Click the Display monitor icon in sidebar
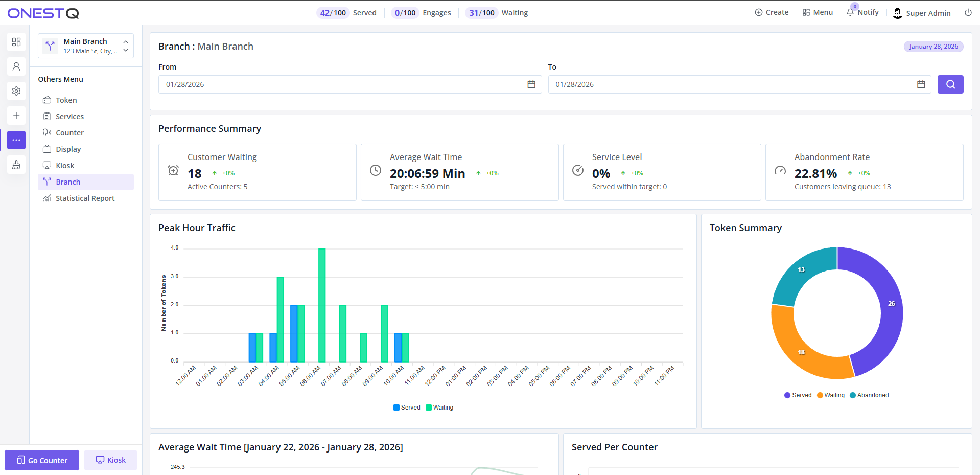Viewport: 980px width, 475px height. point(47,149)
